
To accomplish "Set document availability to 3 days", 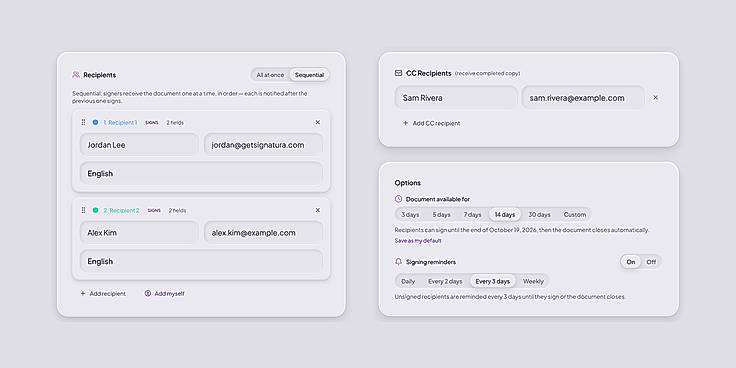I will pyautogui.click(x=410, y=215).
